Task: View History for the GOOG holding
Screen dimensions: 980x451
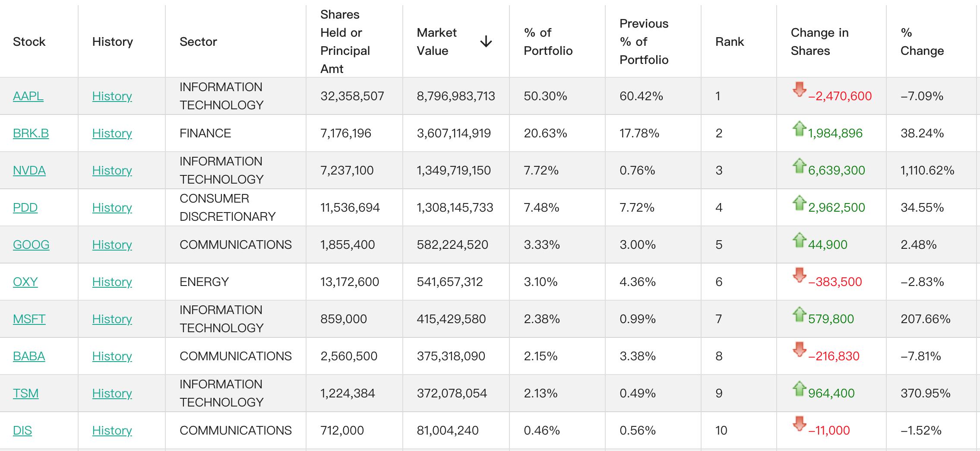Action: point(112,245)
